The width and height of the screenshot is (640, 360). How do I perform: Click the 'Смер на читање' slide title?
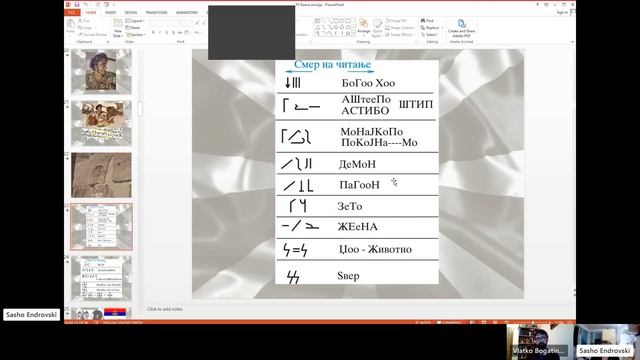332,64
